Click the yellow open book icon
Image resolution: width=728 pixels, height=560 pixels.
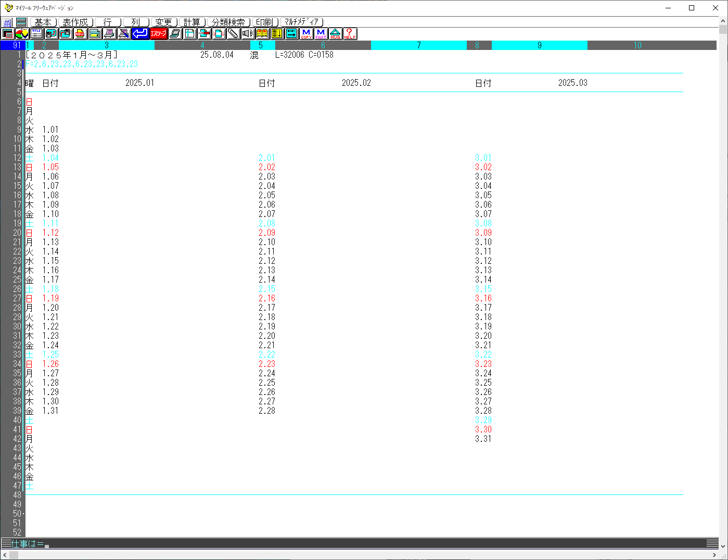pos(262,34)
